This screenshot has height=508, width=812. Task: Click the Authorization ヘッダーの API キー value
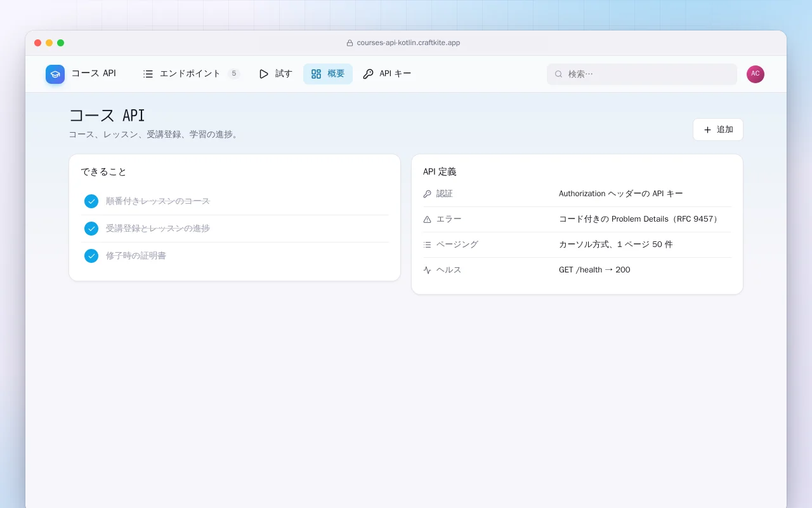[621, 194]
